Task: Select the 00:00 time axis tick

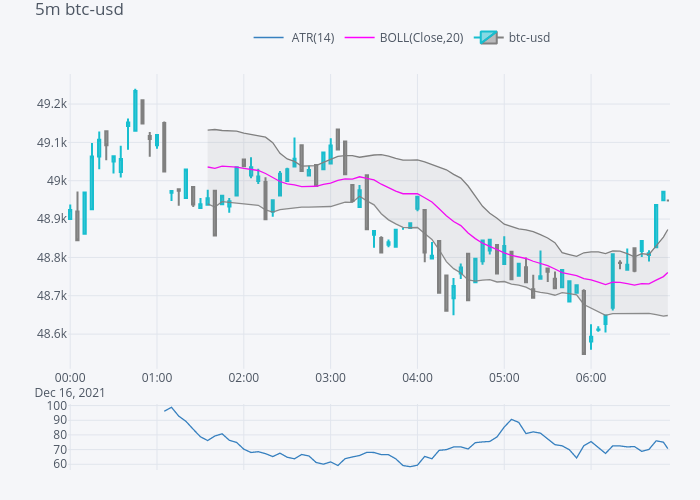Action: (69, 378)
